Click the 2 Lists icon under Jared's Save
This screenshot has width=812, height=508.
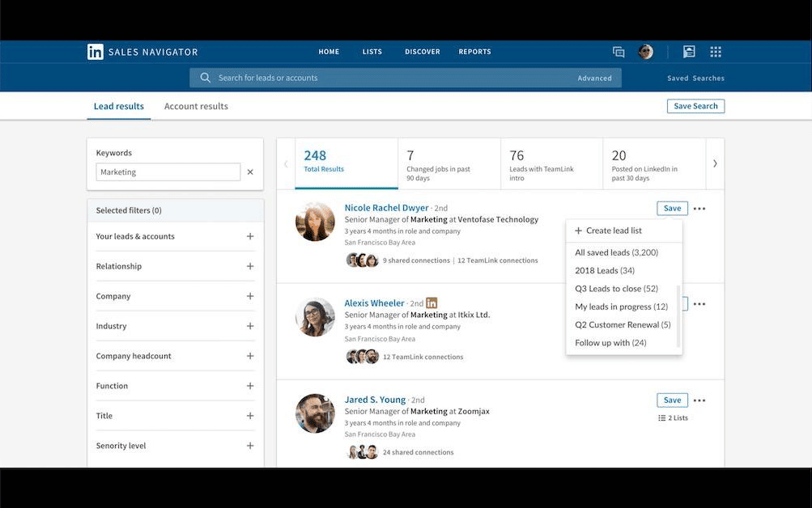(661, 418)
